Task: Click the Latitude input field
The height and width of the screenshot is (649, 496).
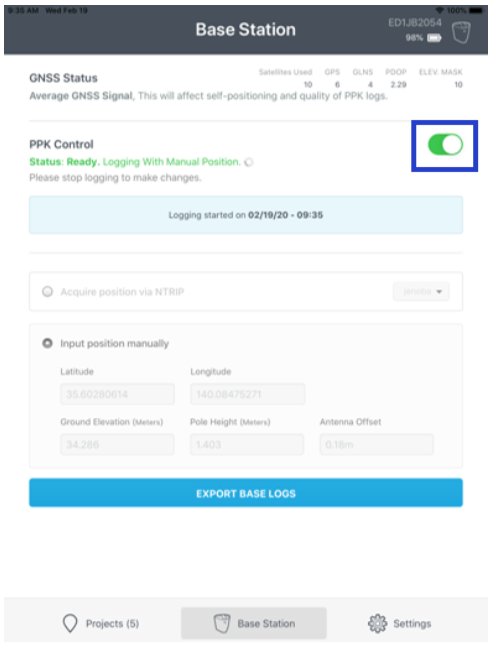Action: pyautogui.click(x=118, y=394)
